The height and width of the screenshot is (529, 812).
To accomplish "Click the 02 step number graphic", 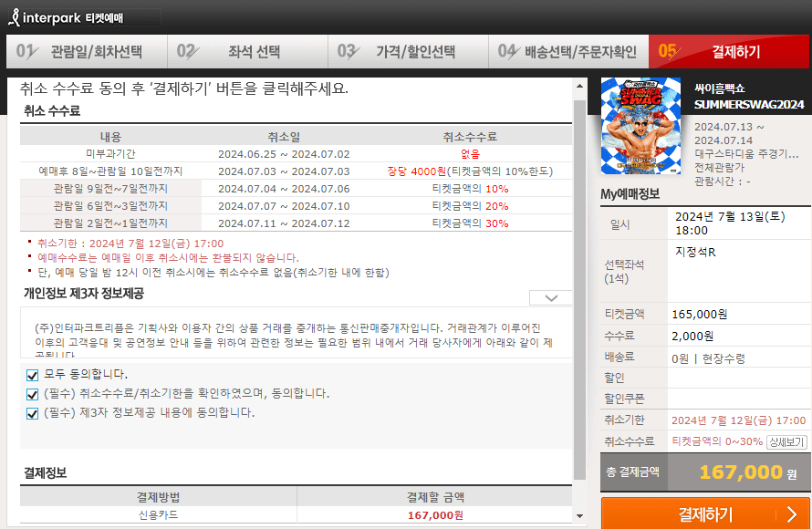I will click(187, 52).
